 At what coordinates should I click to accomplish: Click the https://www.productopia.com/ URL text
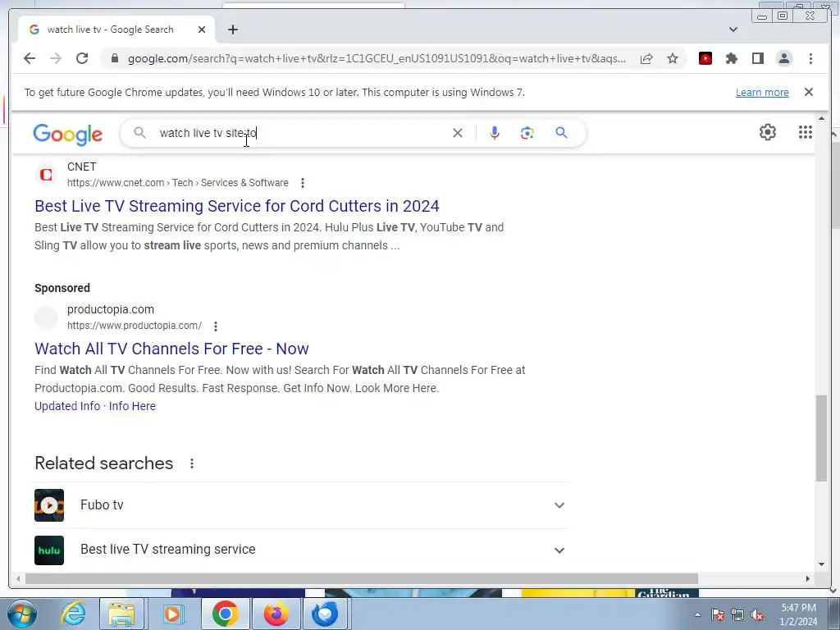(135, 326)
